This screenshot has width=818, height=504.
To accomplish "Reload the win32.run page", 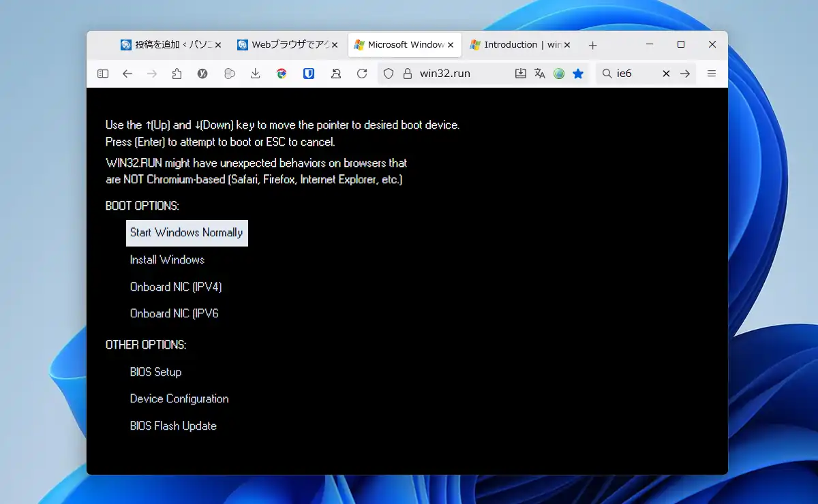I will [362, 74].
